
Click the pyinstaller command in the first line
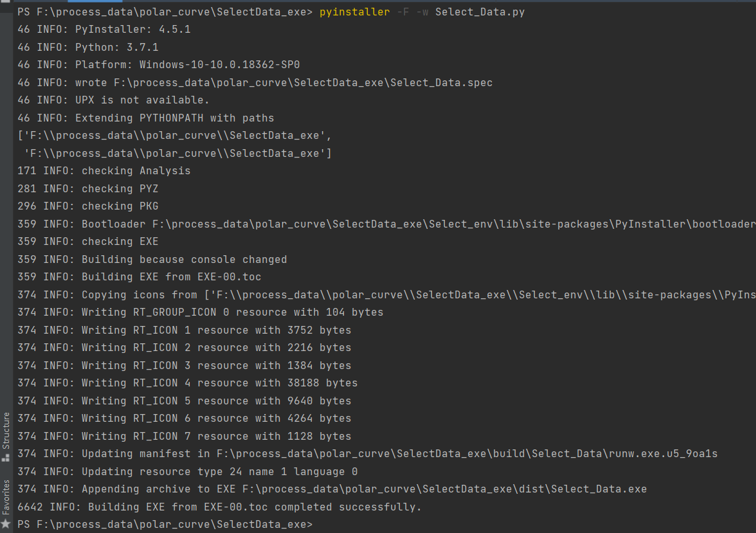[x=354, y=12]
